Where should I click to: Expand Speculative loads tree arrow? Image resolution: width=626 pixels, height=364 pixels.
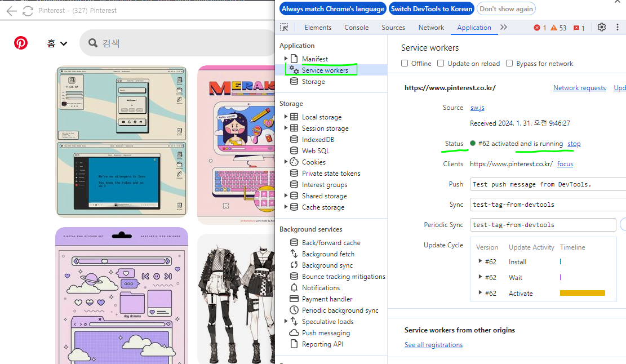pos(286,321)
